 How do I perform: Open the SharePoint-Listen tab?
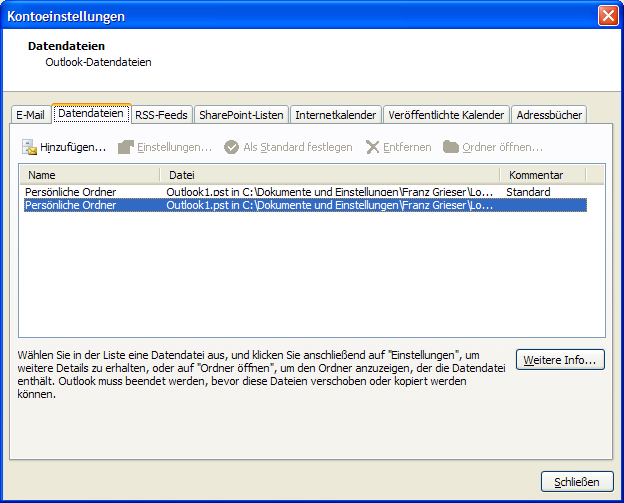[241, 115]
